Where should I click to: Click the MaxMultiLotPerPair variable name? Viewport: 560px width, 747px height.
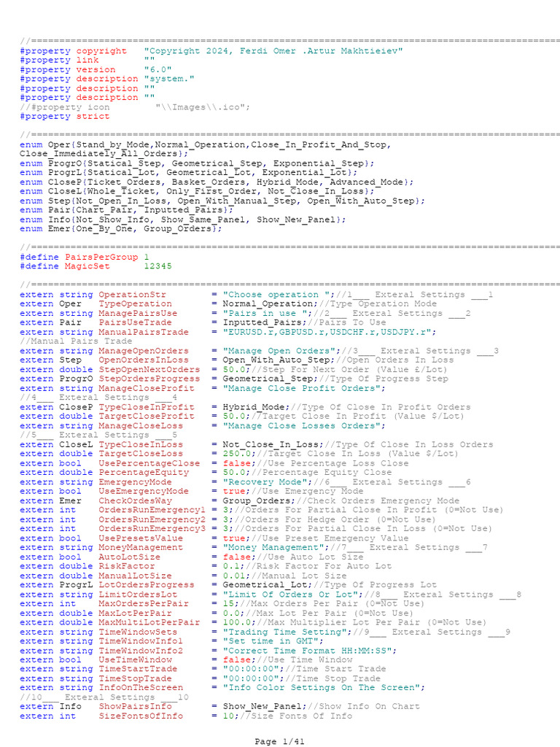coord(149,623)
